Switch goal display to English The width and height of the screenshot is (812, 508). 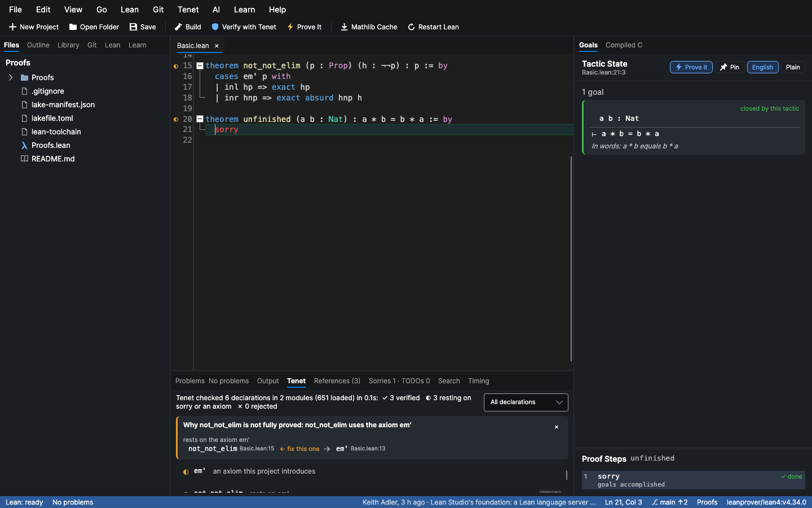click(763, 67)
